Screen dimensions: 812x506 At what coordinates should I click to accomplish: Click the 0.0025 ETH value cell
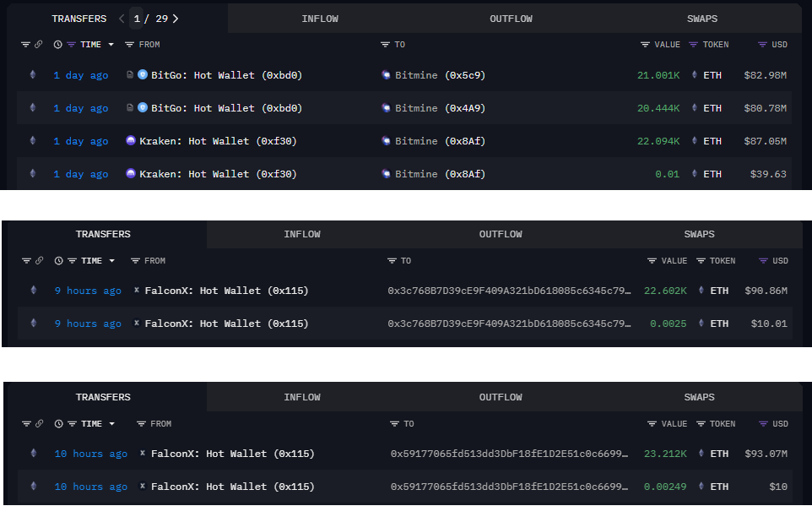point(668,324)
